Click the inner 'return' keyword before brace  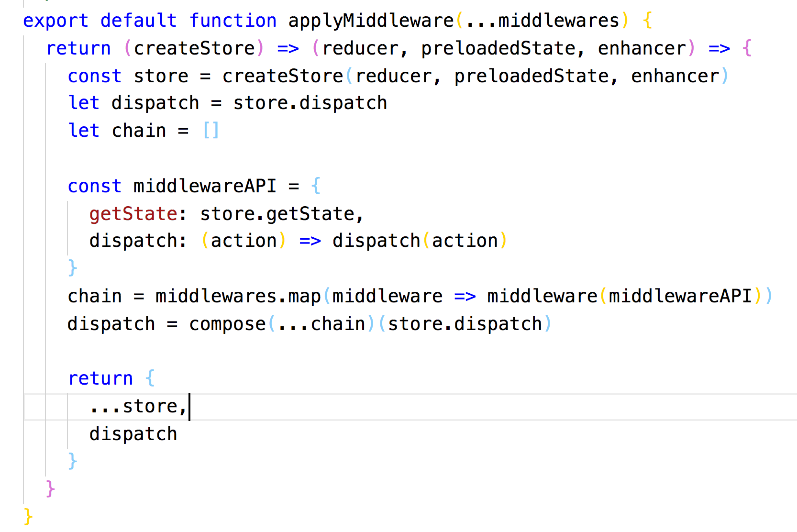pyautogui.click(x=100, y=378)
